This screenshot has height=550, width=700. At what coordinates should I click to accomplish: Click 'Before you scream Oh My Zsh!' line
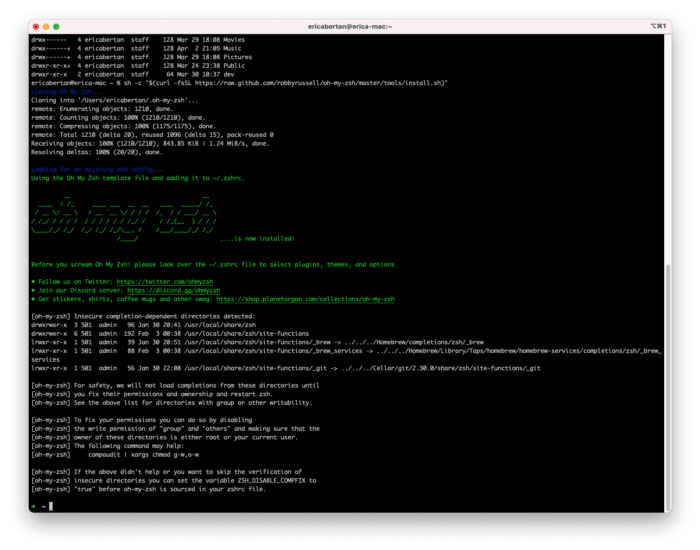[214, 265]
